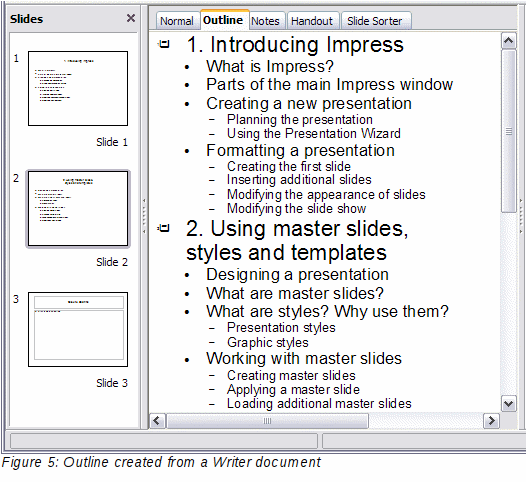Image resolution: width=526 pixels, height=482 pixels.
Task: Click 'What are master slides?' bullet
Action: point(295,293)
